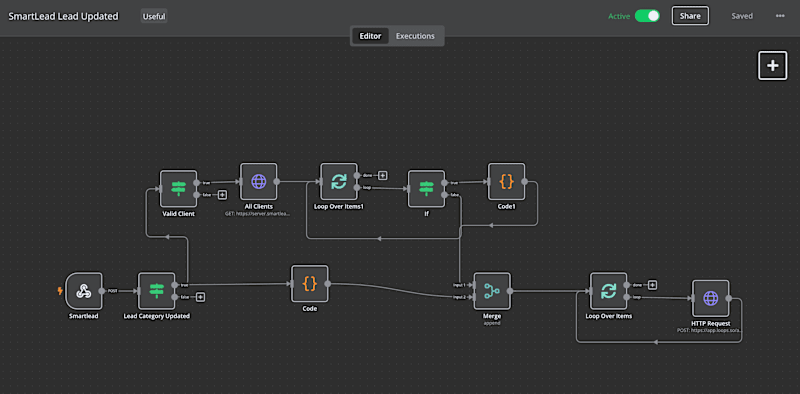Add a node with the plus button
This screenshot has width=800, height=394.
tap(773, 65)
